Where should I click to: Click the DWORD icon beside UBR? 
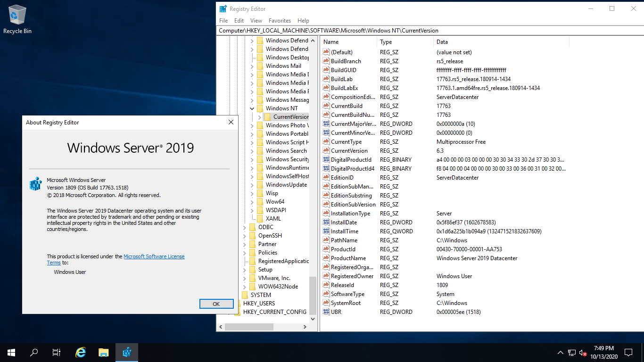(326, 312)
